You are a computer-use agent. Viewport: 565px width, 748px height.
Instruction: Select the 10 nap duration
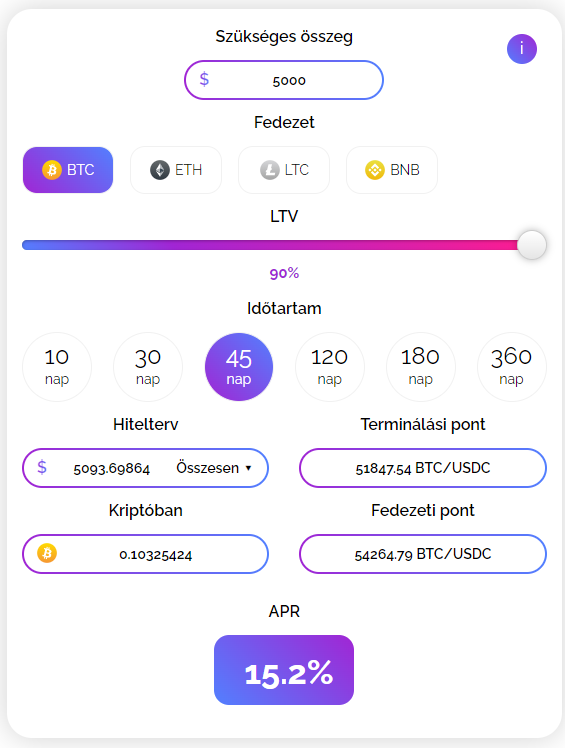click(57, 367)
